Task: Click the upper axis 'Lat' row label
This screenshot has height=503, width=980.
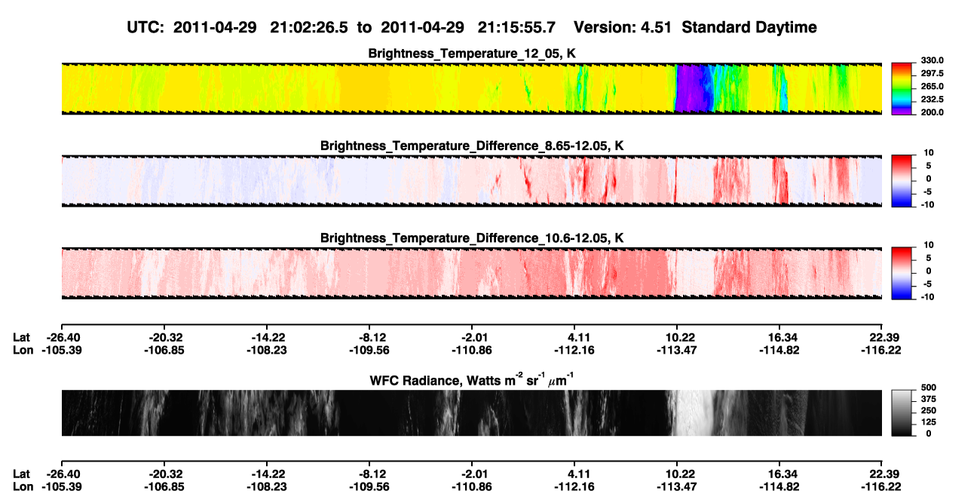Action: 22,338
